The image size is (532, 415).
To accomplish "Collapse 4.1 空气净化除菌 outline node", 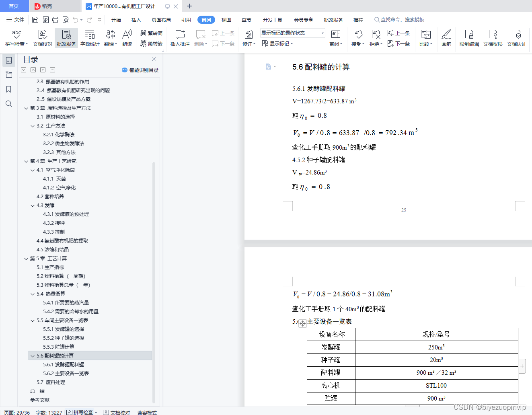I will (x=33, y=170).
